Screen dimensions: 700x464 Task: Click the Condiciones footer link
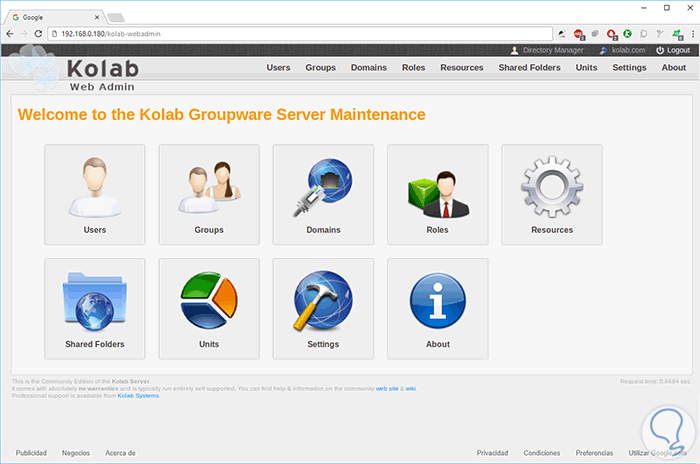tap(542, 453)
